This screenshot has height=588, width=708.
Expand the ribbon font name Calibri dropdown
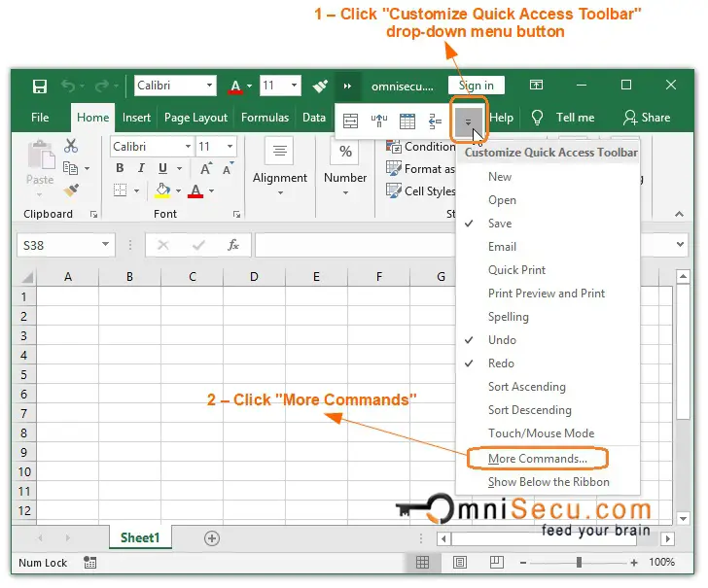tap(187, 147)
